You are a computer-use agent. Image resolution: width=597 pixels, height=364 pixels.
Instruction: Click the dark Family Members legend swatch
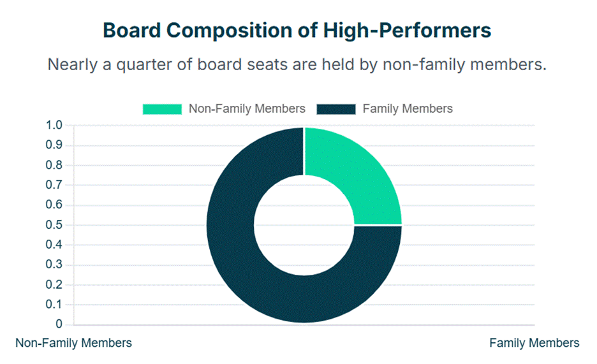pyautogui.click(x=336, y=109)
